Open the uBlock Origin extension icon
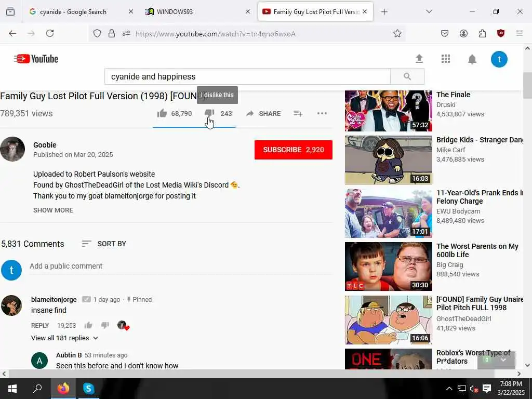Screen dimensions: 532x399 (501, 33)
